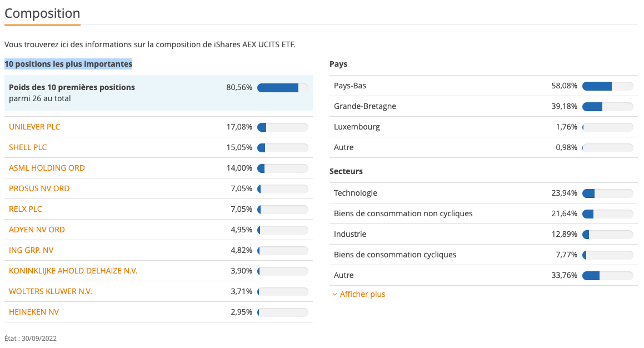Image resolution: width=644 pixels, height=348 pixels.
Task: Open KONINKLIJKE AHOLD DELHAIZE N.V. link
Action: point(73,271)
